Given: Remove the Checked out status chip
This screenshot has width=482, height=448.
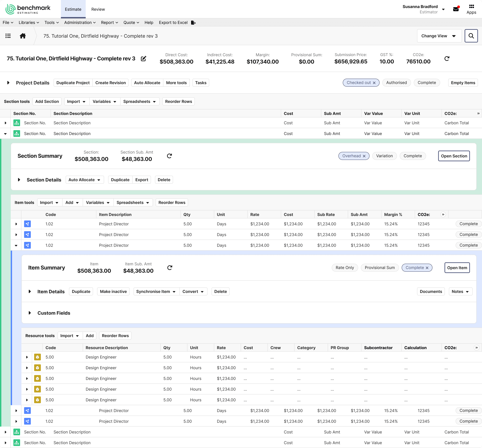Looking at the screenshot, I should click(x=374, y=83).
